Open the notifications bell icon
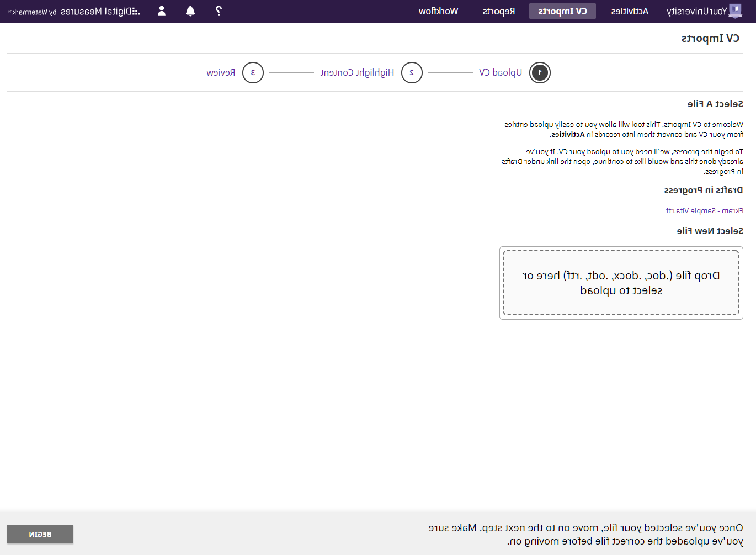The width and height of the screenshot is (756, 555). pos(190,11)
